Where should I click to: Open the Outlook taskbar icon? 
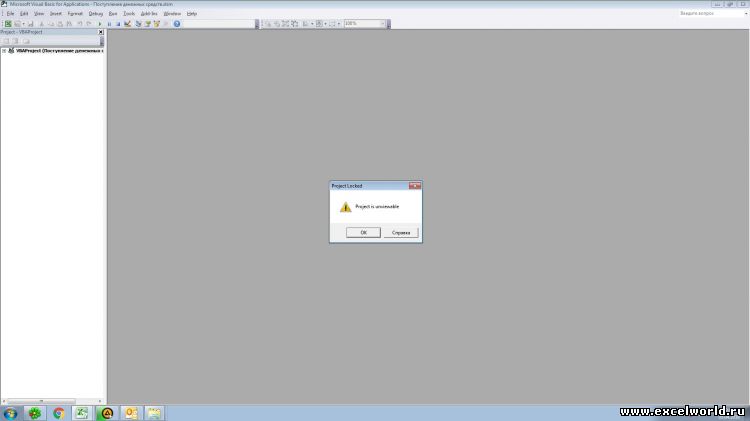click(x=130, y=412)
